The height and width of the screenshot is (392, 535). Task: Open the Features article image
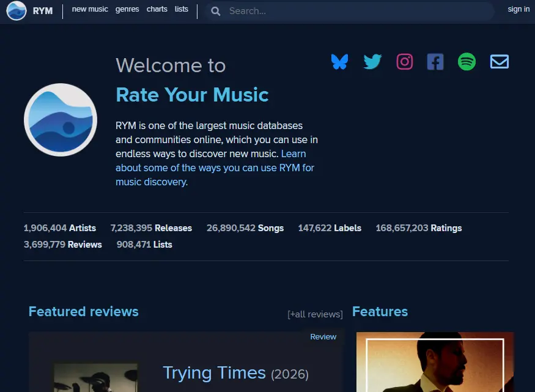435,362
